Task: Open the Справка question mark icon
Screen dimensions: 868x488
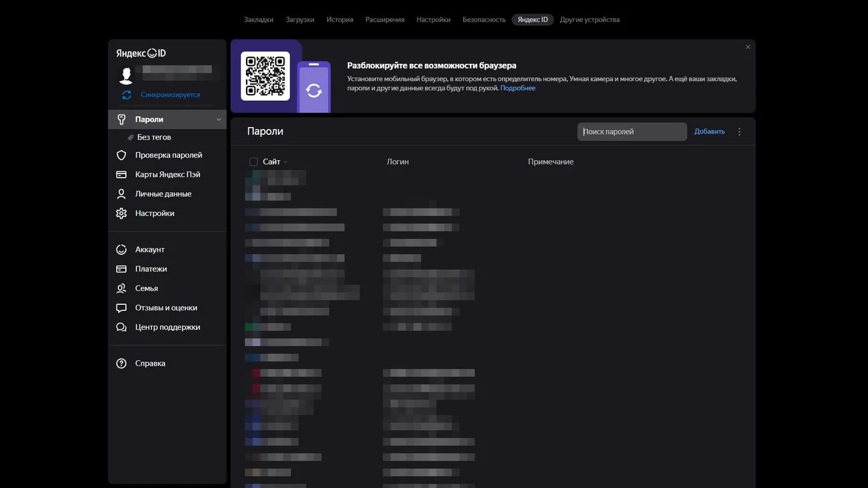Action: point(121,363)
